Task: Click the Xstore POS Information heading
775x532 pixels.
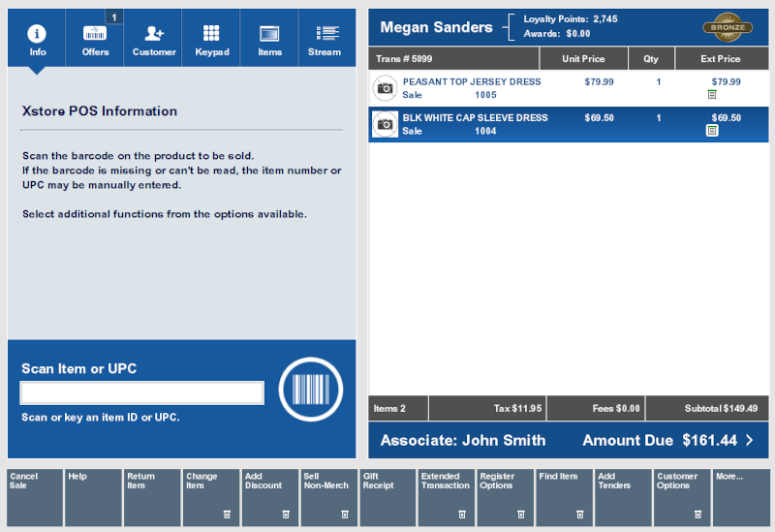Action: tap(100, 111)
